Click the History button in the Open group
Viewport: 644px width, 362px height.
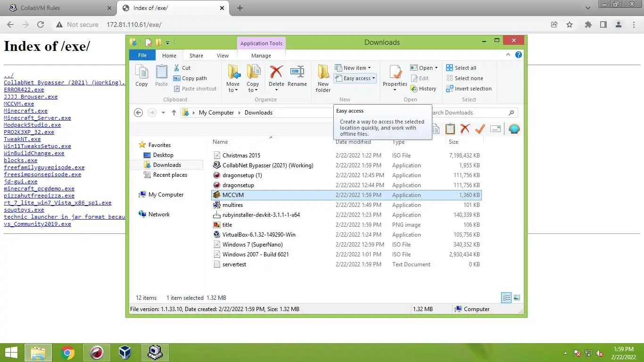(x=423, y=89)
